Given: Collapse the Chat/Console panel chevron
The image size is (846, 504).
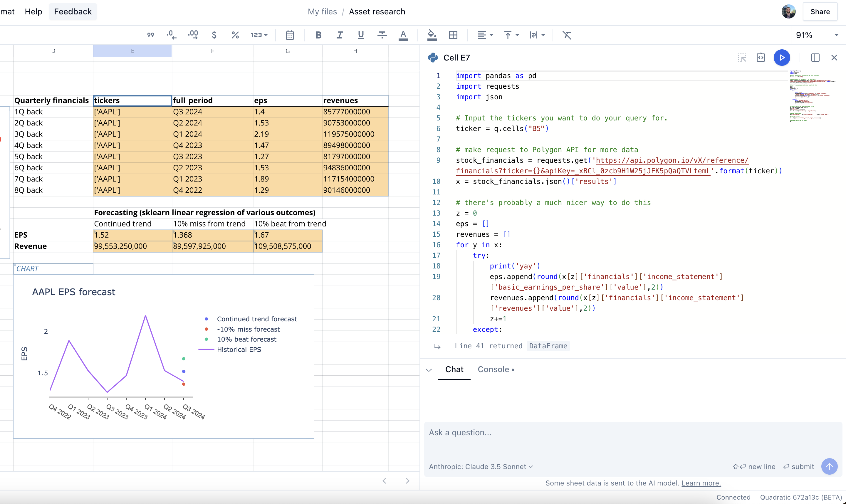Looking at the screenshot, I should (429, 370).
